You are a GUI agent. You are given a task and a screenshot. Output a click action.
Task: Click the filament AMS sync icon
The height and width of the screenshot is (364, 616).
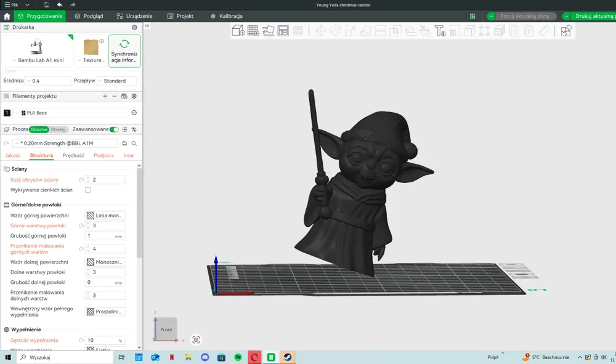[124, 96]
